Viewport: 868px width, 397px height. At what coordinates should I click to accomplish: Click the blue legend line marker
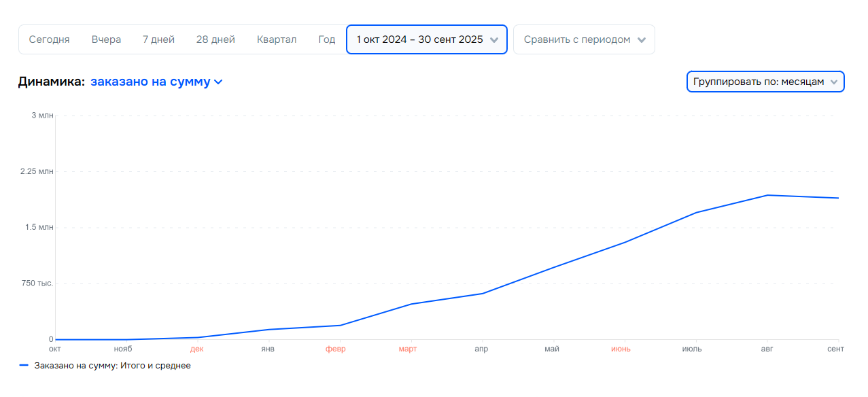[x=24, y=366]
